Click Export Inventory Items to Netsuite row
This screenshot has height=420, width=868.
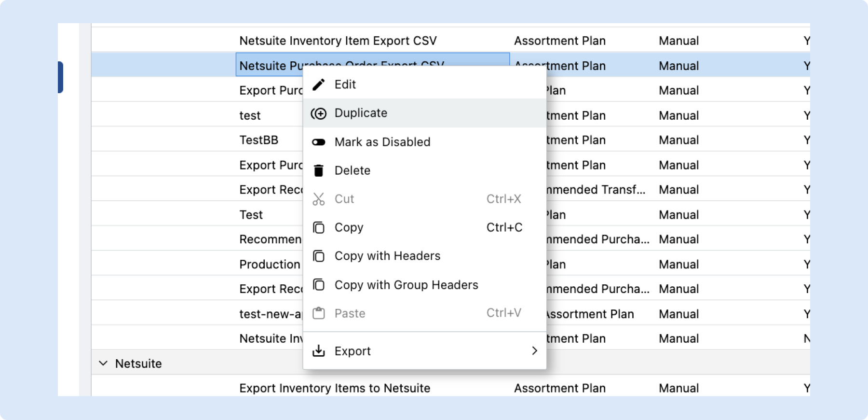pos(334,388)
